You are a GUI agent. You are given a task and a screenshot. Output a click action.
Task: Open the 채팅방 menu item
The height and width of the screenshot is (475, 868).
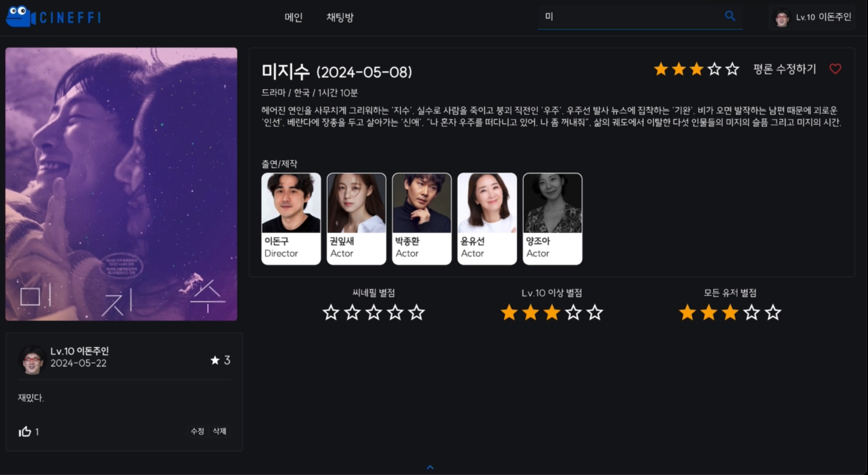point(340,17)
